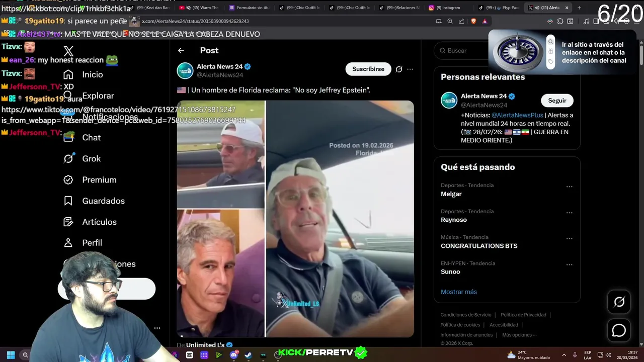Open Guardados bookmark icon in sidebar
The width and height of the screenshot is (644, 362).
(68, 201)
